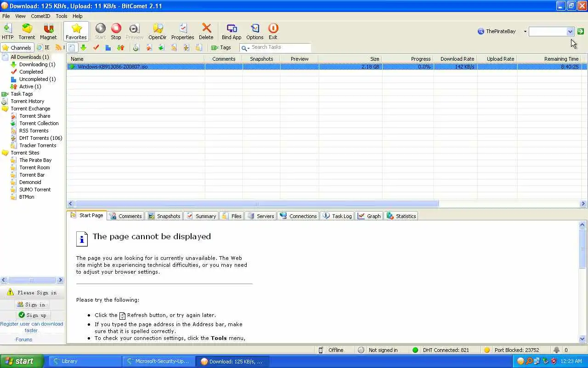This screenshot has width=588, height=368.
Task: Open task Properties from toolbar
Action: (183, 31)
